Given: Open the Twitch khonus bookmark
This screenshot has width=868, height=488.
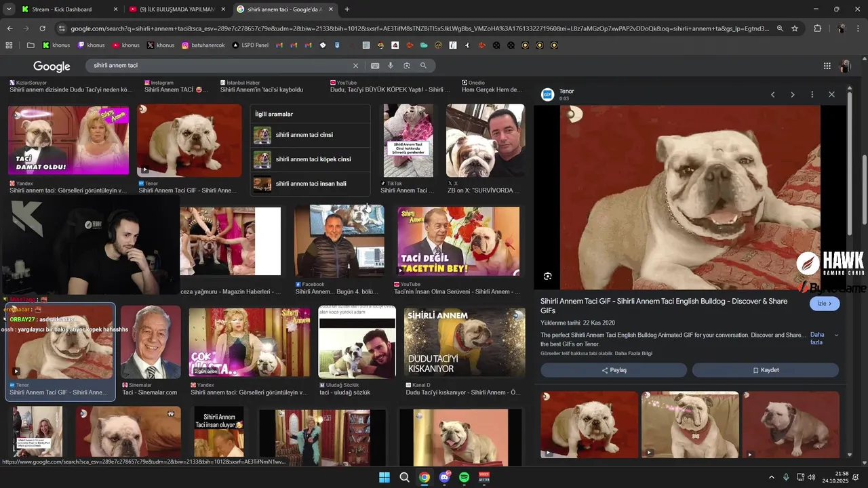Looking at the screenshot, I should tap(92, 45).
